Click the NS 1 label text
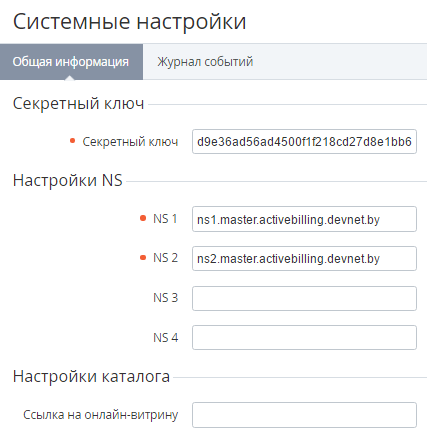The width and height of the screenshot is (427, 437). 165,219
